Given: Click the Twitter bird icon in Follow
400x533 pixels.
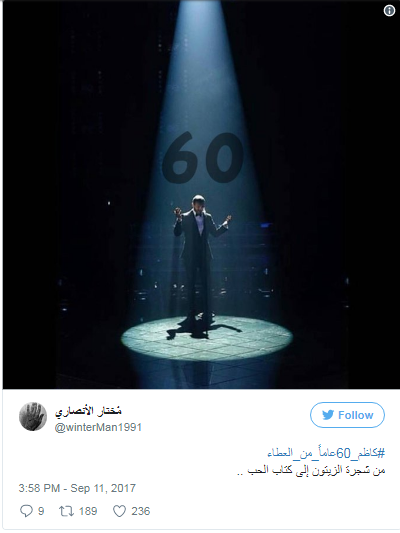Looking at the screenshot, I should [x=328, y=415].
